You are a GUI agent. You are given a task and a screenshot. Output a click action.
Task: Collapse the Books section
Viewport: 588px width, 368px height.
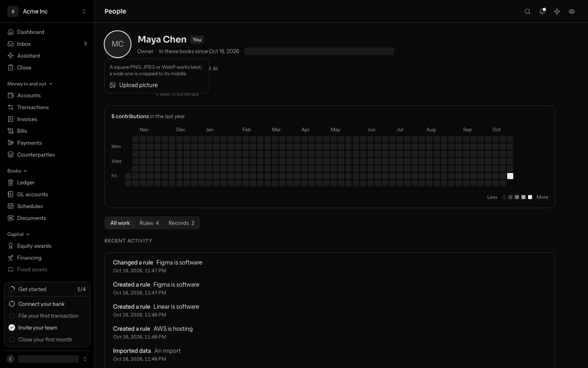pos(17,171)
